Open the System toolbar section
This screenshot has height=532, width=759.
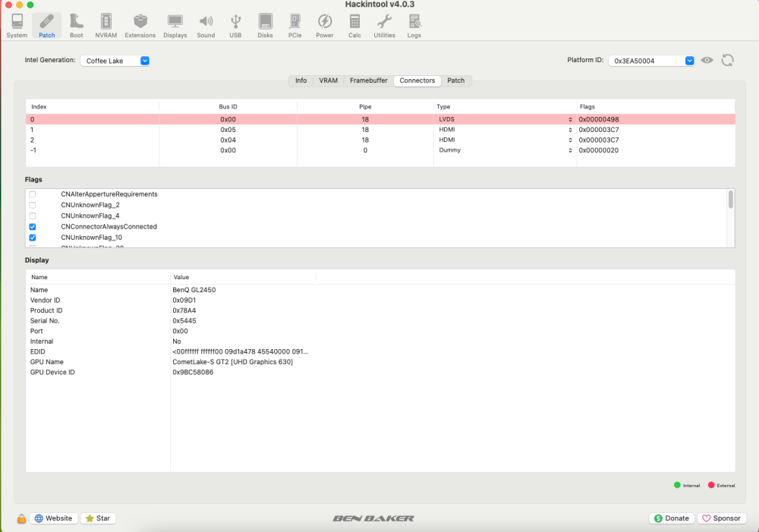point(17,26)
